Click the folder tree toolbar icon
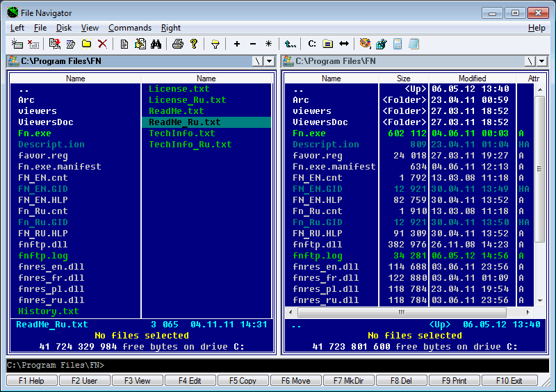This screenshot has height=392, width=556. (327, 44)
